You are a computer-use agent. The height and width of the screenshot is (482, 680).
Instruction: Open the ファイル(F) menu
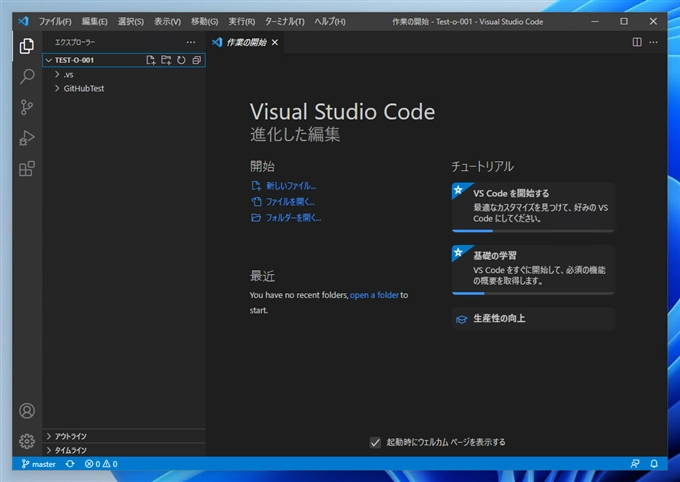(55, 21)
